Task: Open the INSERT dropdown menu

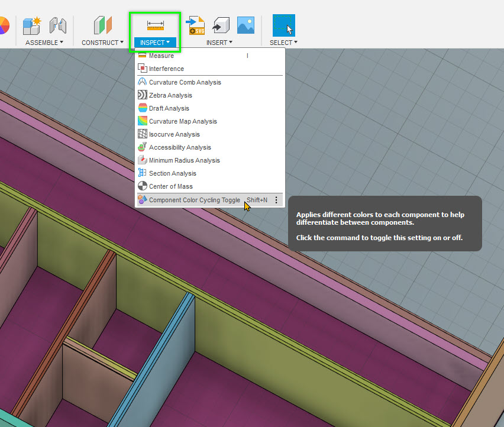Action: (219, 43)
